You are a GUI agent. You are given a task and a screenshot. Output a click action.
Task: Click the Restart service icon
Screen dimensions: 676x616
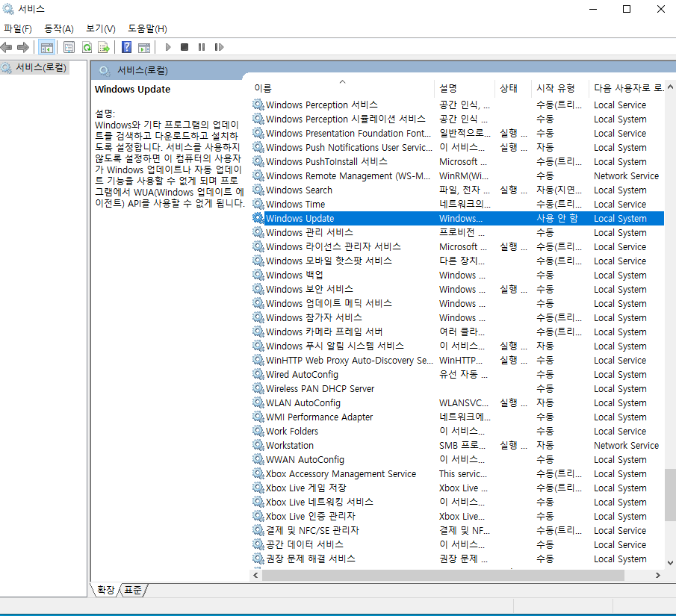point(219,47)
